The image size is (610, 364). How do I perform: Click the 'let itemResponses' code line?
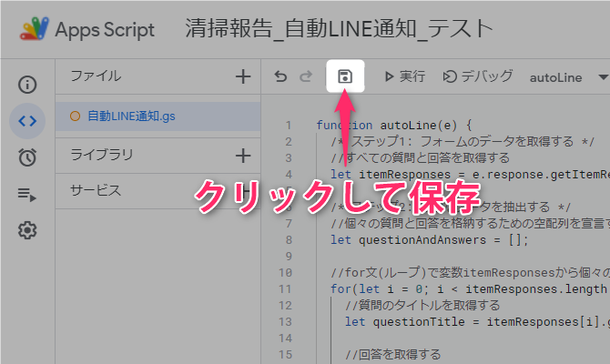coord(470,174)
